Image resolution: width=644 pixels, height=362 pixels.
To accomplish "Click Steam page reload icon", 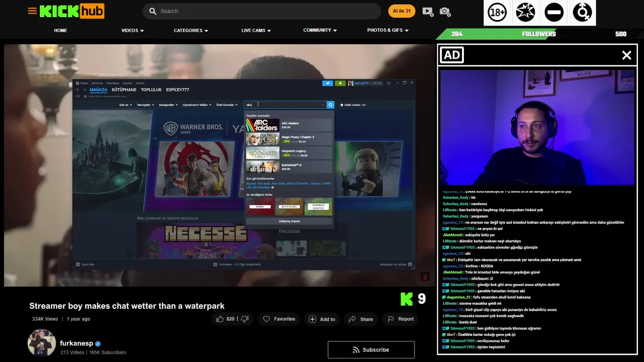I will pyautogui.click(x=78, y=96).
